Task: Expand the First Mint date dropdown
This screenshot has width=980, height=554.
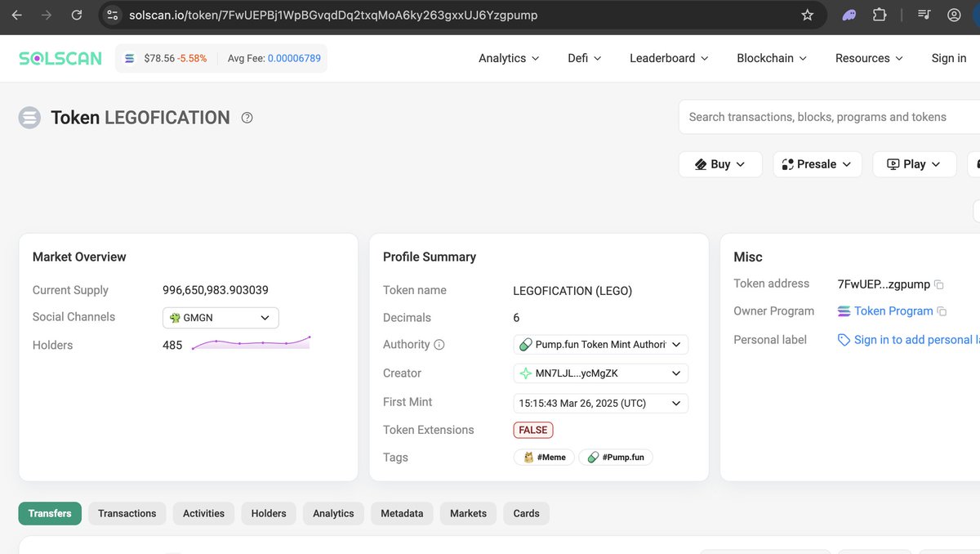Action: pos(601,403)
